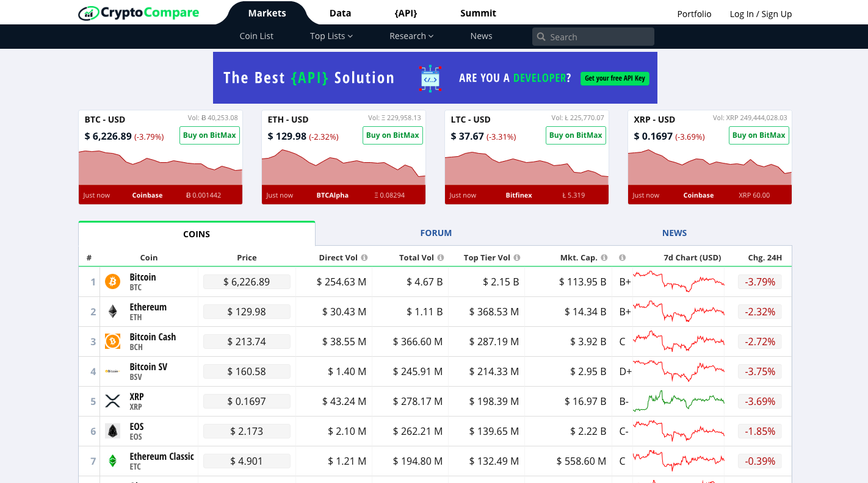Click the Bitcoin coin icon
Image resolution: width=868 pixels, height=483 pixels.
[x=112, y=282]
